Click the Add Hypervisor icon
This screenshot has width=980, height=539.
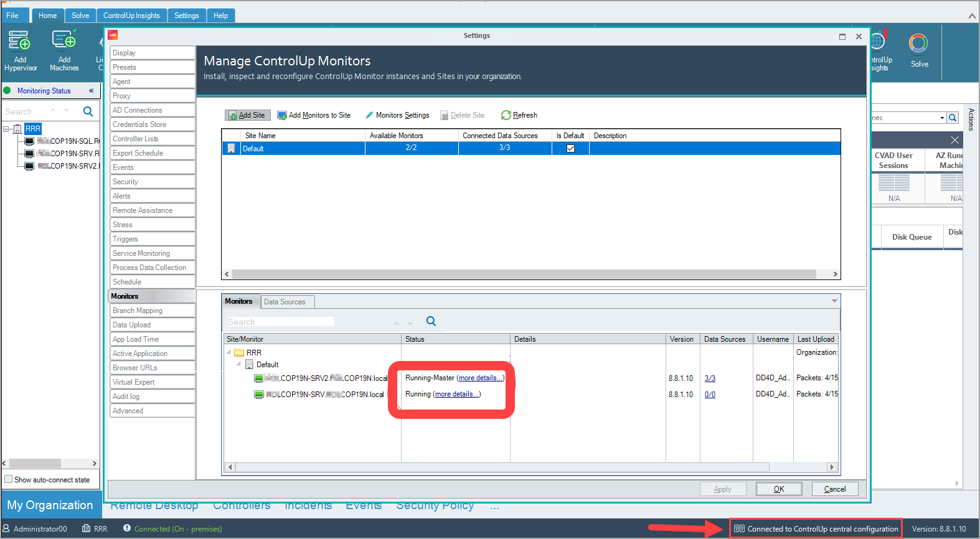point(19,40)
